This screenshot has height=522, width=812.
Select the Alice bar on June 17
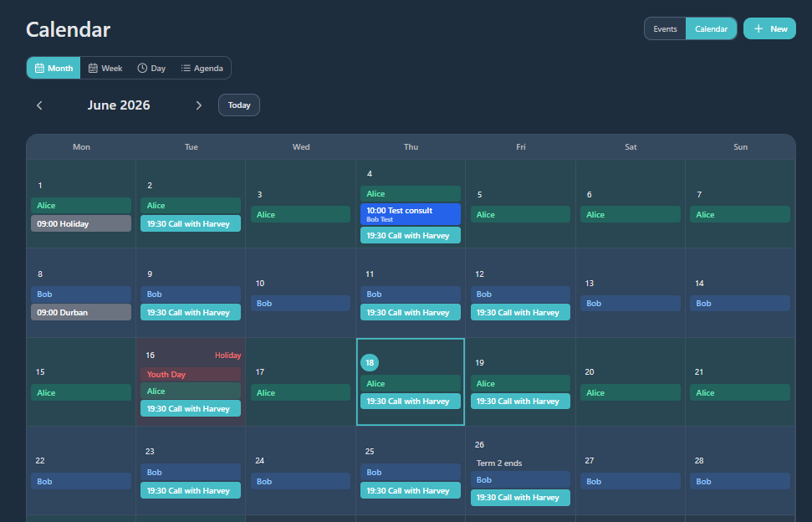(x=300, y=392)
